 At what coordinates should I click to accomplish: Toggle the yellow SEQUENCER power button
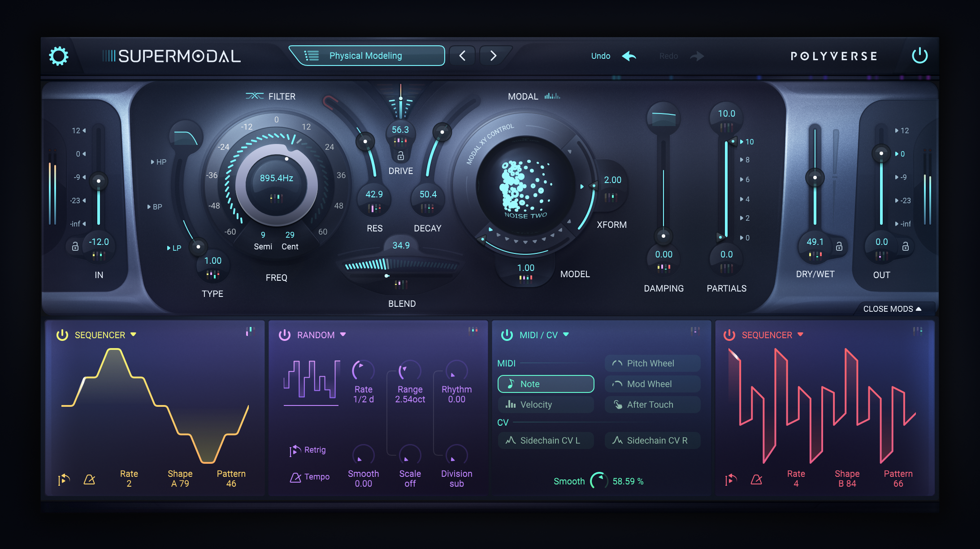[x=62, y=335]
